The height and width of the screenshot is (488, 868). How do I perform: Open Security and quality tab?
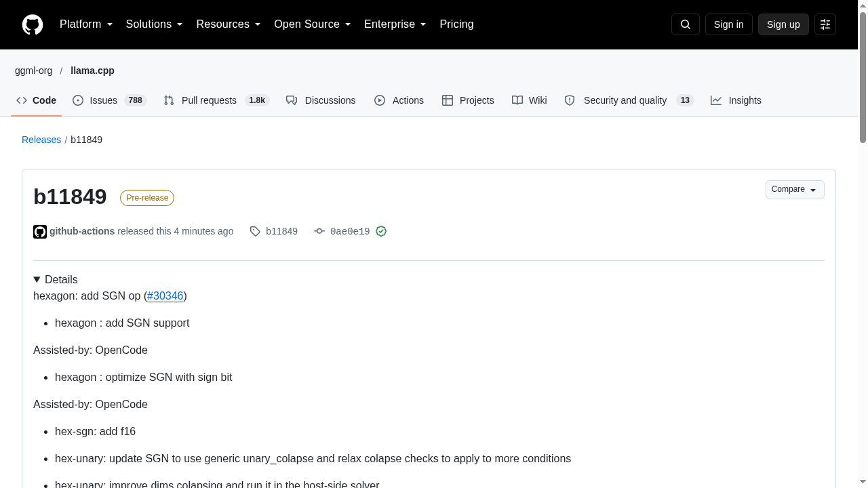[x=629, y=100]
